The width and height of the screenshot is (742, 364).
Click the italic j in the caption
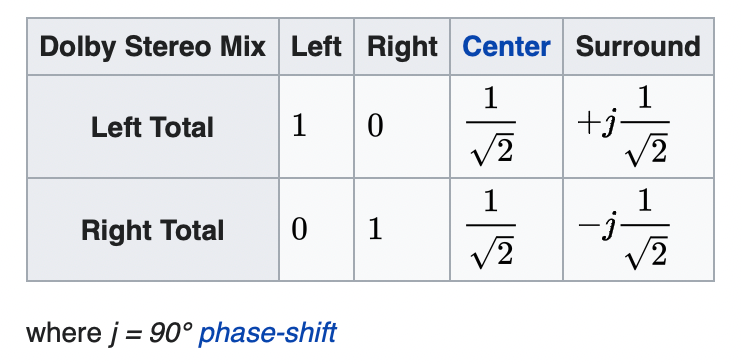(113, 334)
